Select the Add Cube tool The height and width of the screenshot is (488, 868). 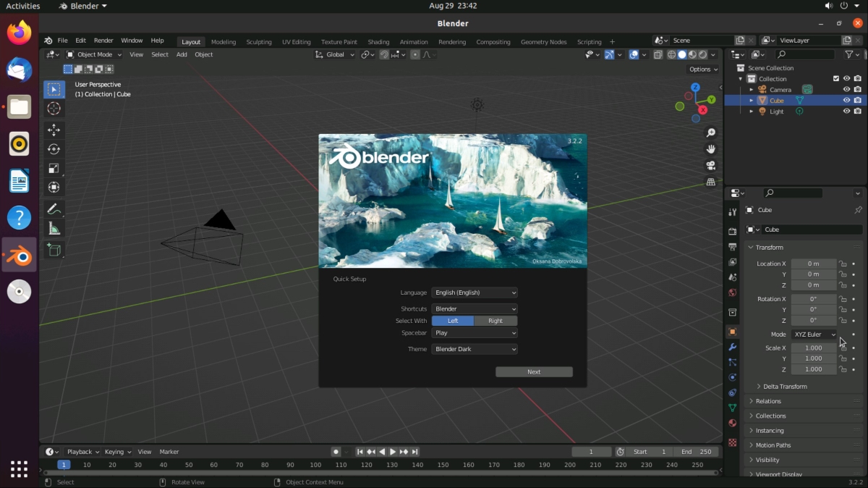(x=54, y=250)
